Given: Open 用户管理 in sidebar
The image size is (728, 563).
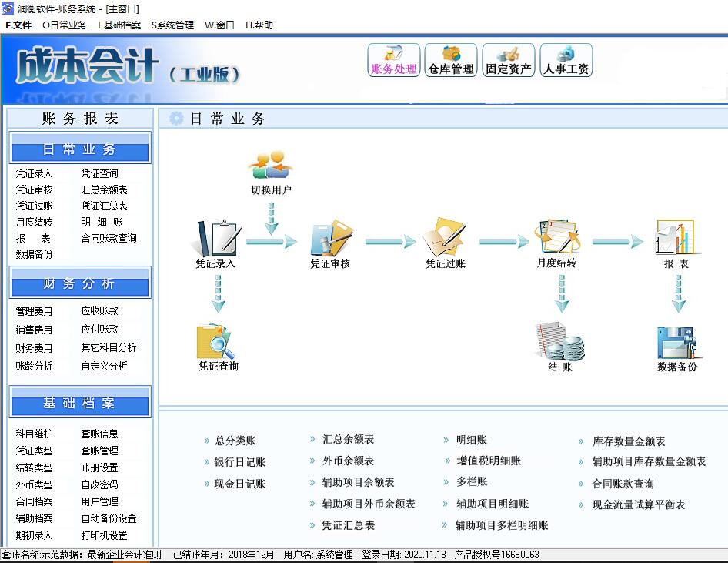Looking at the screenshot, I should point(100,501).
